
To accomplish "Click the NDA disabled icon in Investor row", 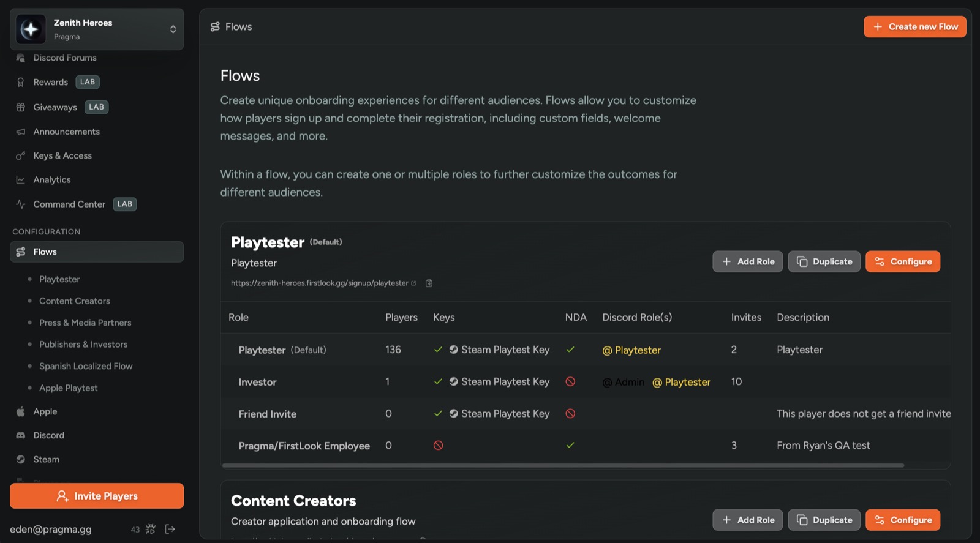I will pos(570,381).
